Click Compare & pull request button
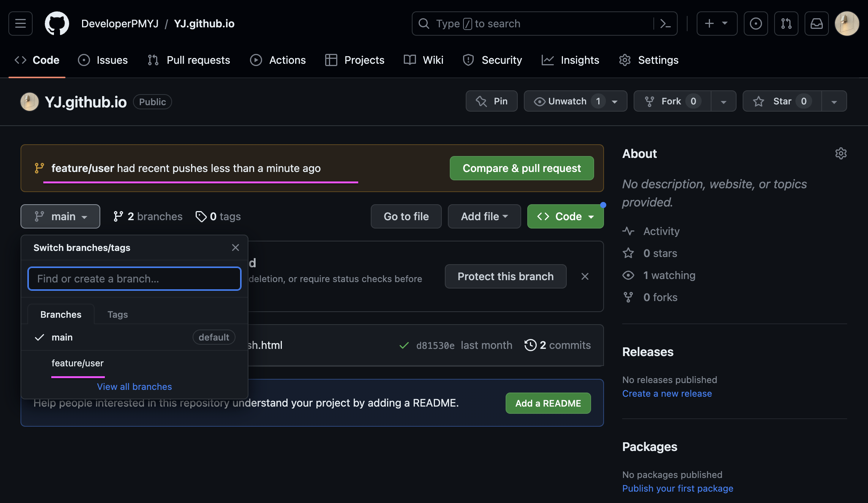Image resolution: width=868 pixels, height=503 pixels. 522,168
